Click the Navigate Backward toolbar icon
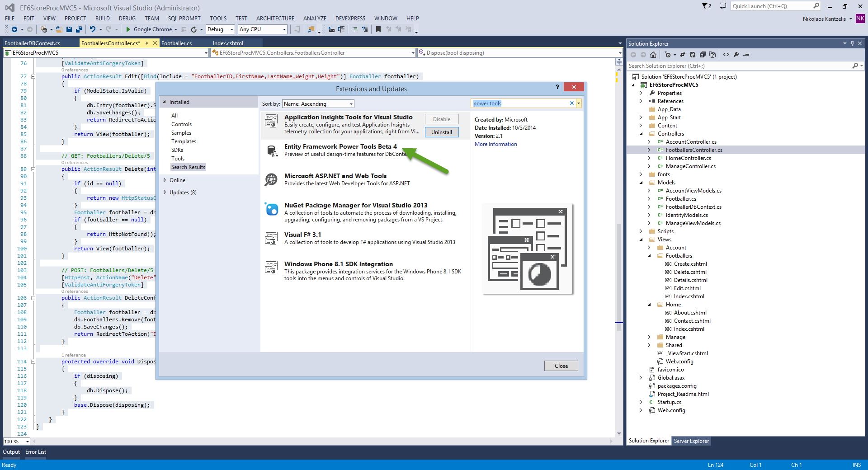This screenshot has width=868, height=470. 14,29
